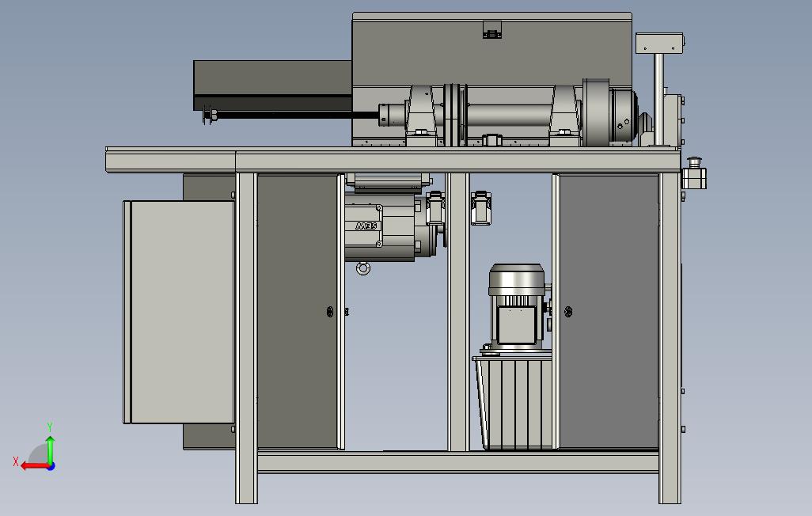Select the emergency stop mushroom button
Screen dimensions: 812x516
(x=693, y=161)
